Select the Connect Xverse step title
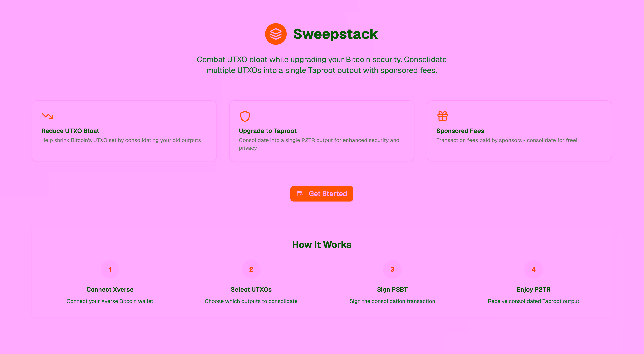The image size is (644, 354). tap(110, 290)
